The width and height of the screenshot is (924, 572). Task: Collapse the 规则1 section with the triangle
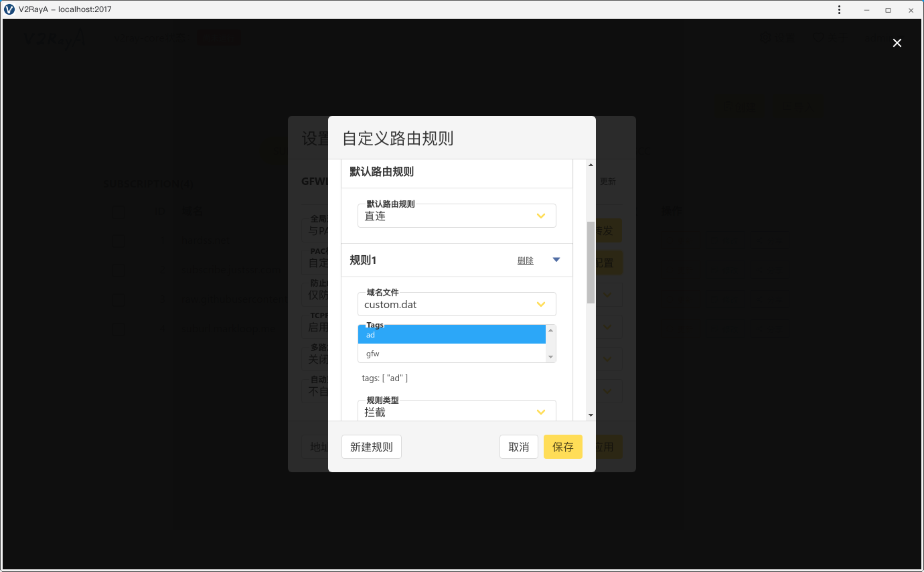(556, 260)
